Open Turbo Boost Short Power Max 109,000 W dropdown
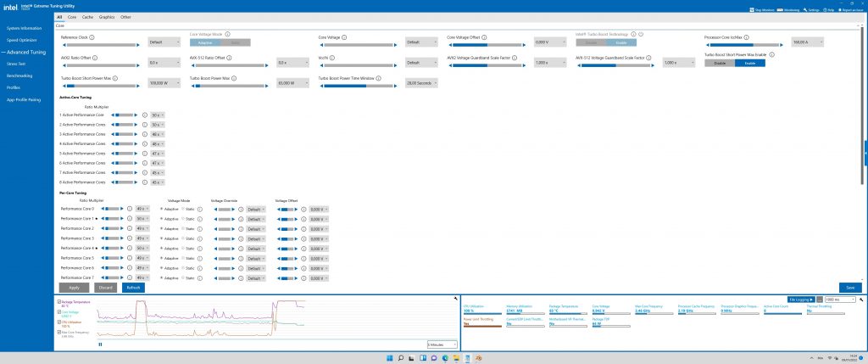 click(x=164, y=83)
